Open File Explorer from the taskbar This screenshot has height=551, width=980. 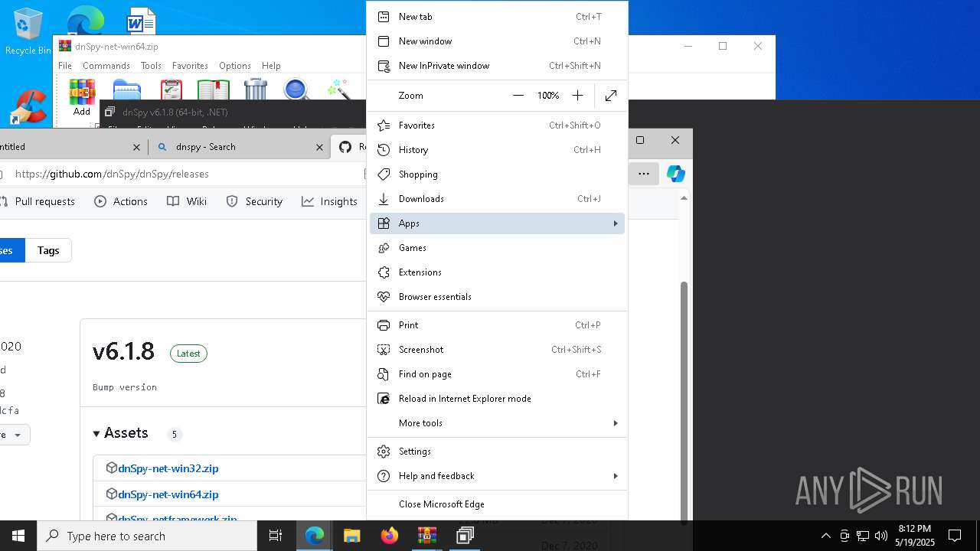tap(351, 536)
